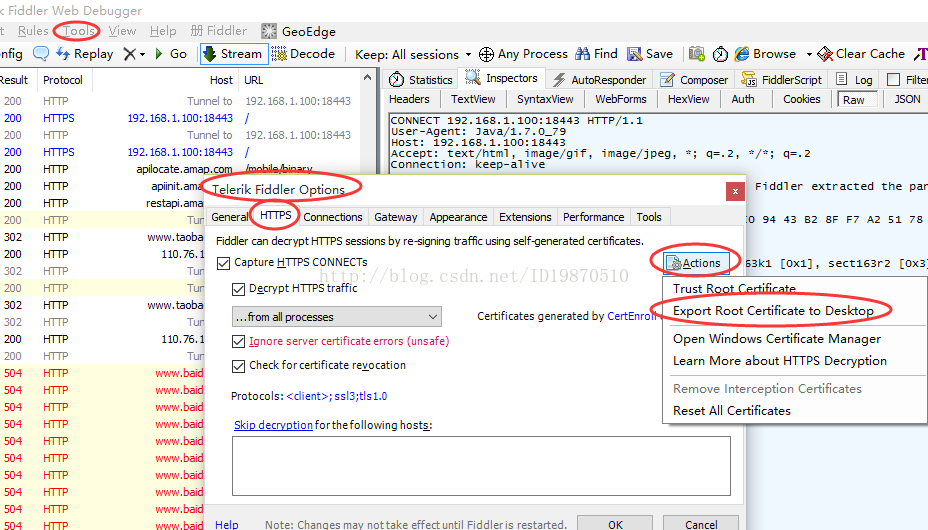Screen dimensions: 928x530
Task: Open the GeoEdge menu item
Action: coord(299,31)
